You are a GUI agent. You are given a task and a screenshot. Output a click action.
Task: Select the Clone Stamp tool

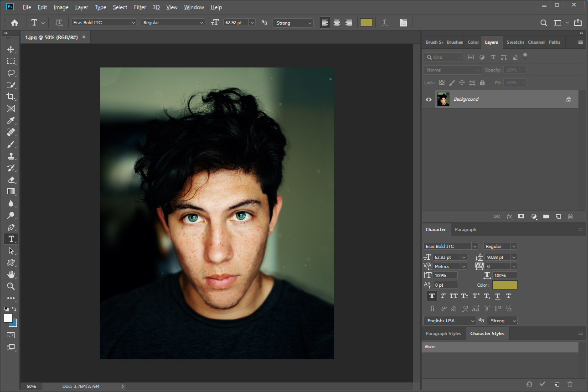coord(10,155)
